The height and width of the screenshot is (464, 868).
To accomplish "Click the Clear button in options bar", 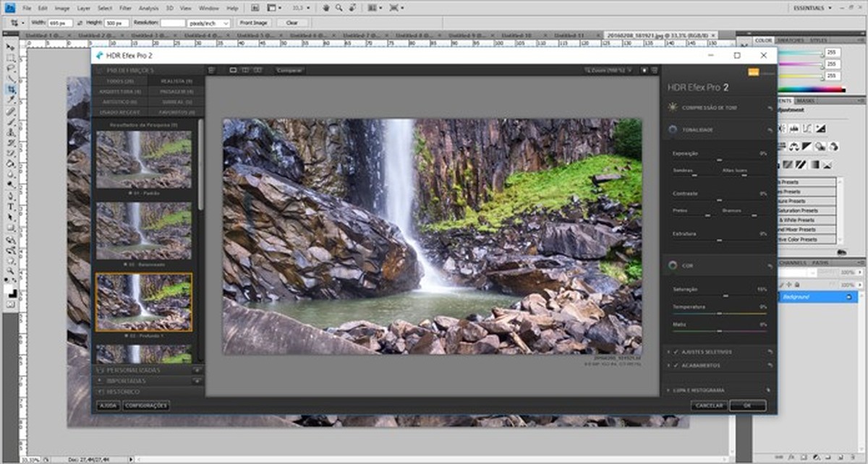I will pos(292,23).
